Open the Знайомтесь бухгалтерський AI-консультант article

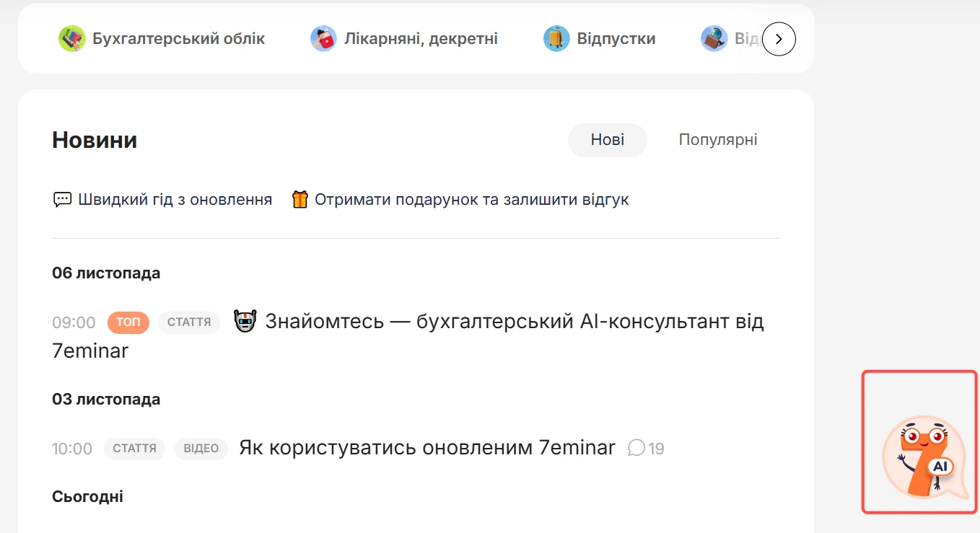(x=408, y=335)
